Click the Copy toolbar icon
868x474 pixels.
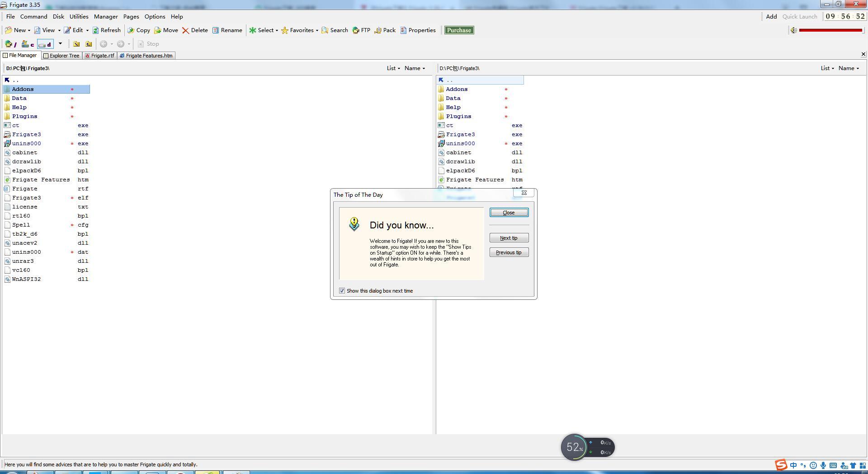tap(131, 30)
